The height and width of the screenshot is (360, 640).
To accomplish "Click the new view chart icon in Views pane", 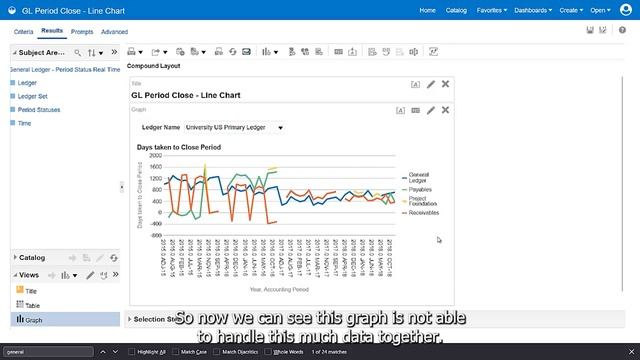I will pos(65,276).
